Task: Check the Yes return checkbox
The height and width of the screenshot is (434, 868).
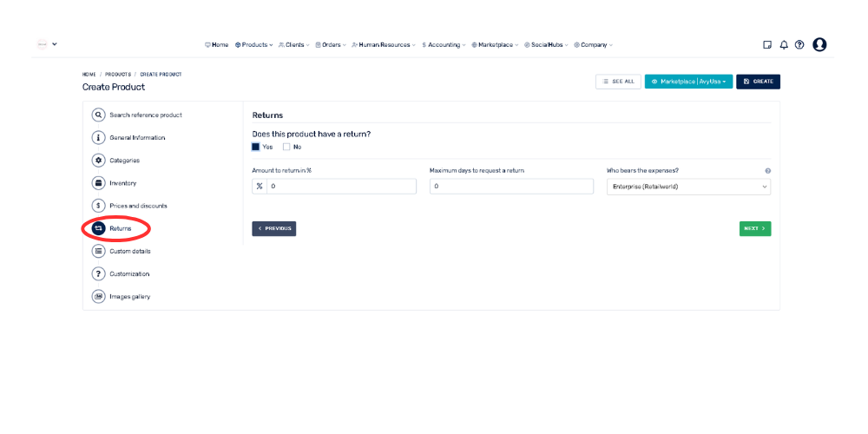Action: click(256, 147)
